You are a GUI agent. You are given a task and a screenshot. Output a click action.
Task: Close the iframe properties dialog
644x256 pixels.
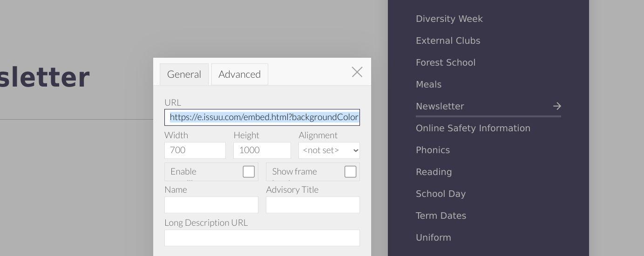pos(357,72)
